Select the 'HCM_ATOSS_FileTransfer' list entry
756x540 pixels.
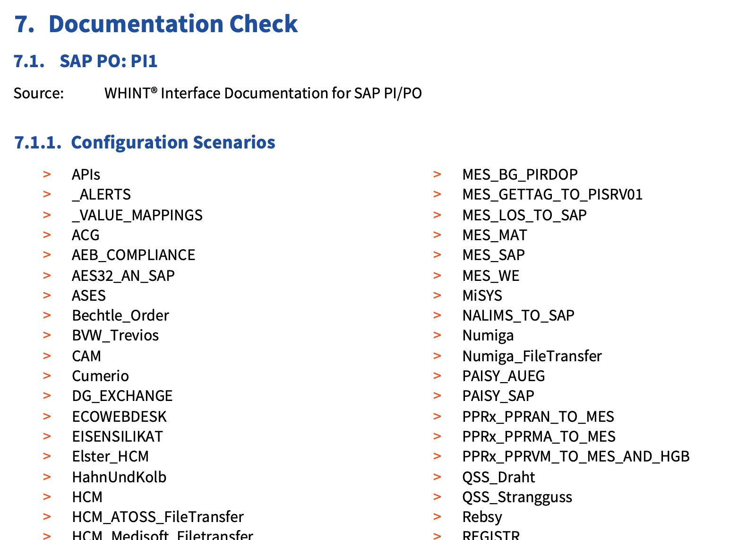(158, 517)
